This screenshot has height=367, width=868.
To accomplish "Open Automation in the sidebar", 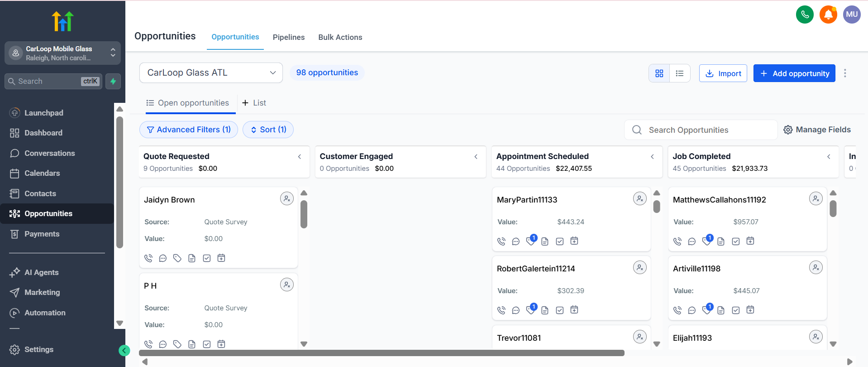I will [x=57, y=313].
